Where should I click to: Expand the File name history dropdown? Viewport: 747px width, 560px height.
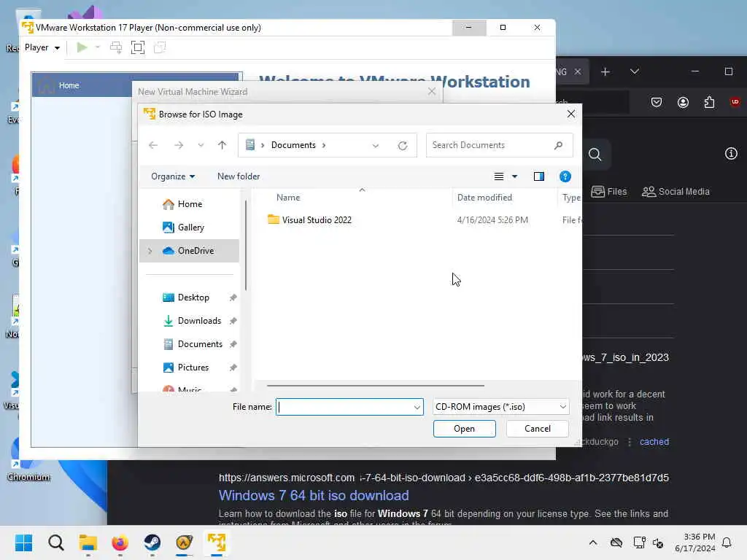[417, 407]
